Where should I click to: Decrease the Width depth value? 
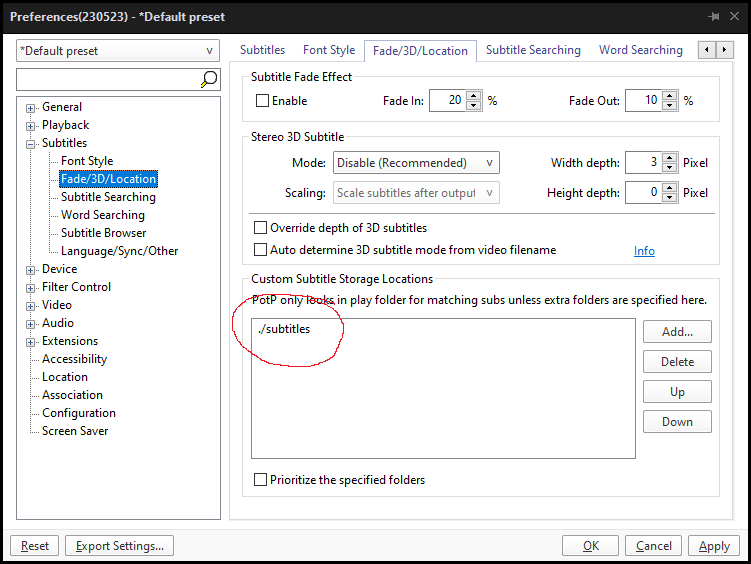pyautogui.click(x=670, y=168)
